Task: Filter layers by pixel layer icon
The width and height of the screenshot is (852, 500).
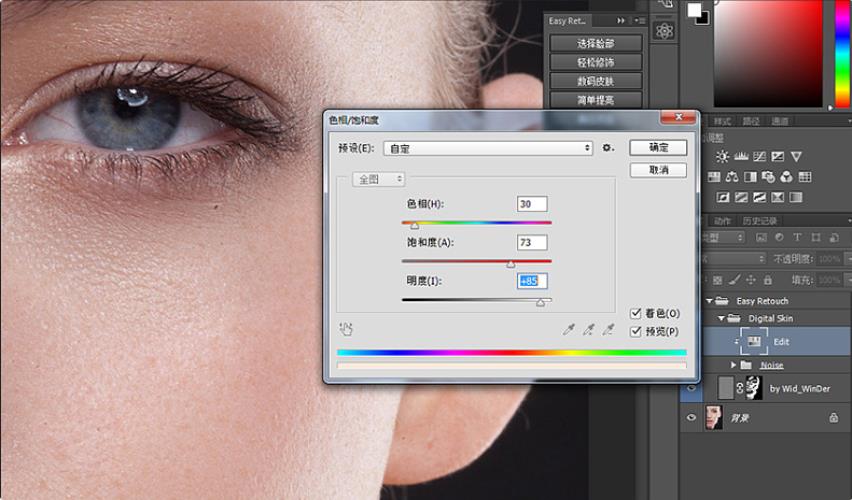Action: 761,238
